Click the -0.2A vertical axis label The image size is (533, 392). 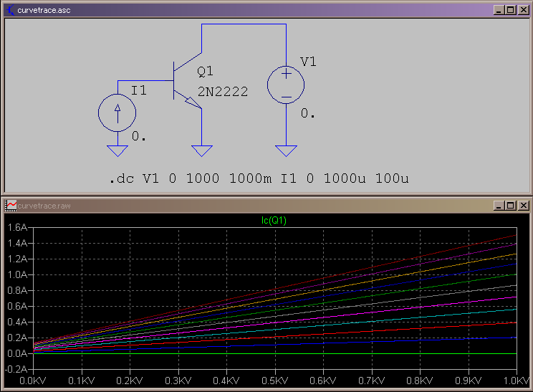tap(16, 369)
